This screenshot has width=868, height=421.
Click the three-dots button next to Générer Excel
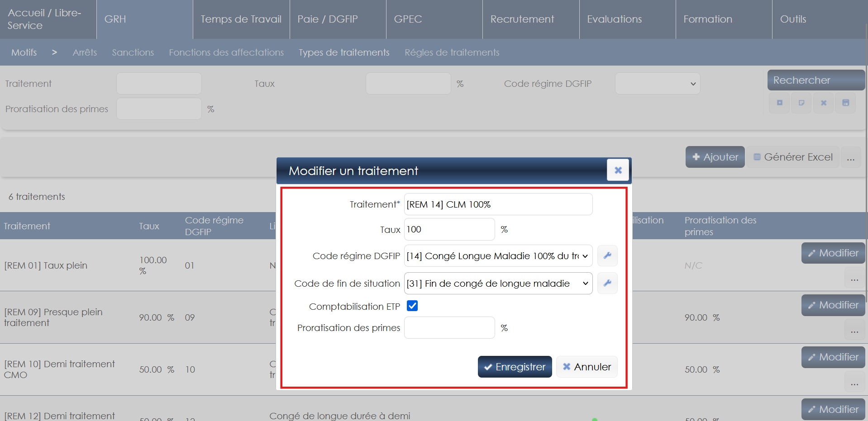pyautogui.click(x=851, y=157)
